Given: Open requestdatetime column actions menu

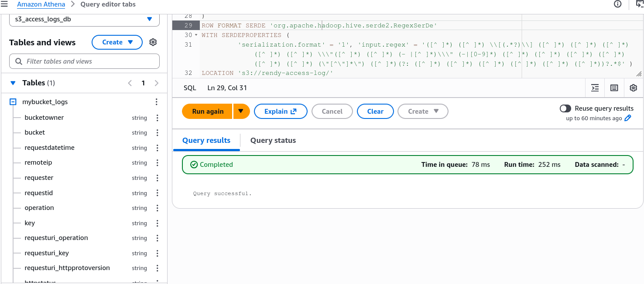Looking at the screenshot, I should [158, 148].
